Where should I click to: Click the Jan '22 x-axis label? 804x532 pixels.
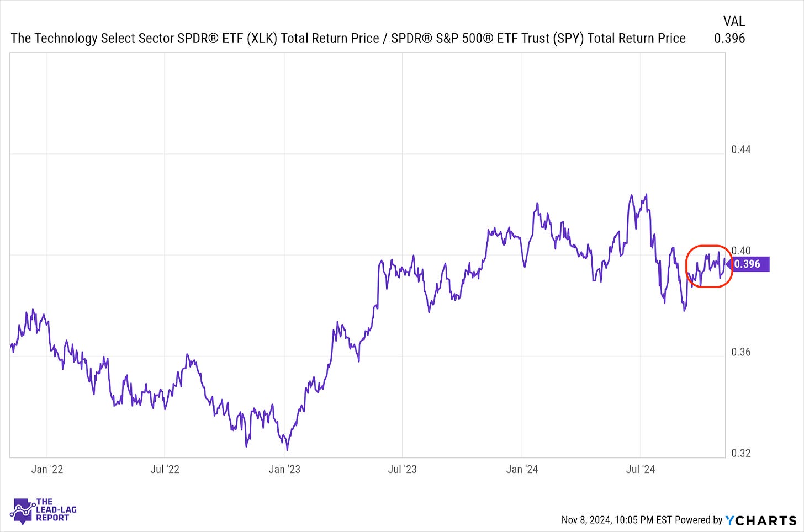47,470
